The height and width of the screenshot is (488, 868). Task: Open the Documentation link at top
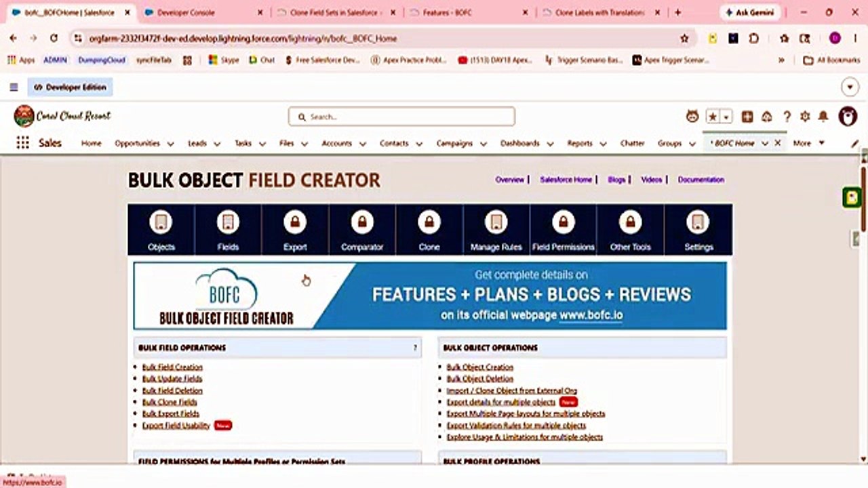(701, 180)
